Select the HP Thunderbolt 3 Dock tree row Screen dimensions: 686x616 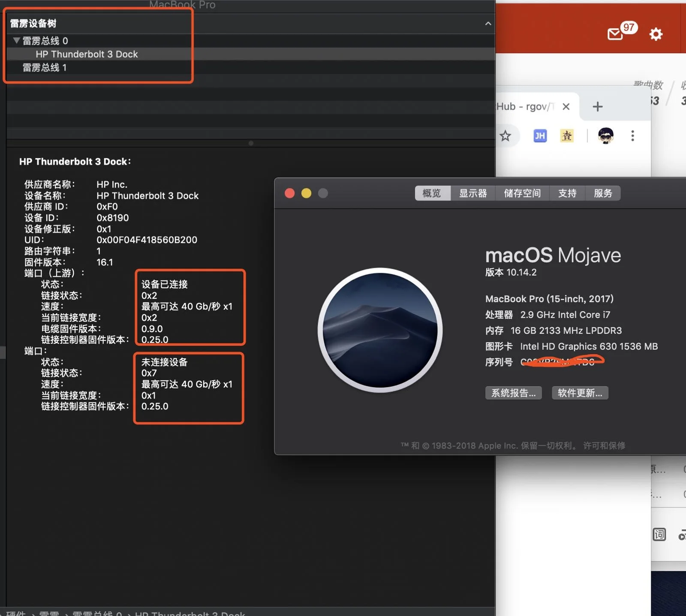251,54
